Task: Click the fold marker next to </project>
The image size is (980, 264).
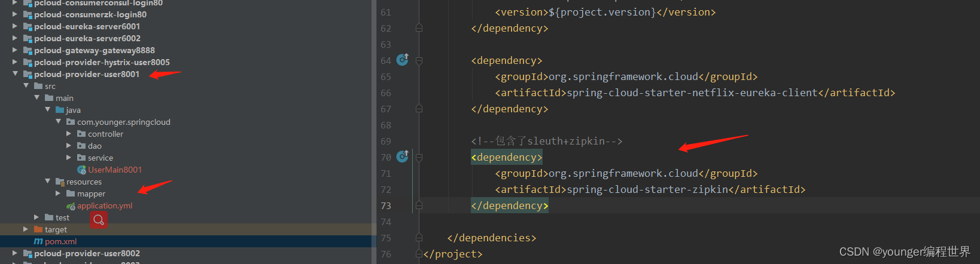Action: tap(419, 254)
